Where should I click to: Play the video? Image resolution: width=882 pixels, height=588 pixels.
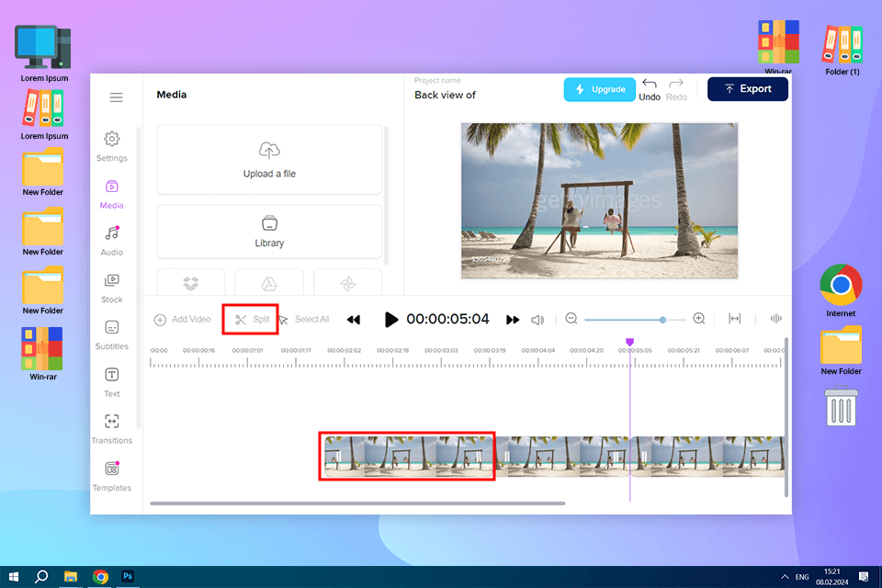point(390,320)
